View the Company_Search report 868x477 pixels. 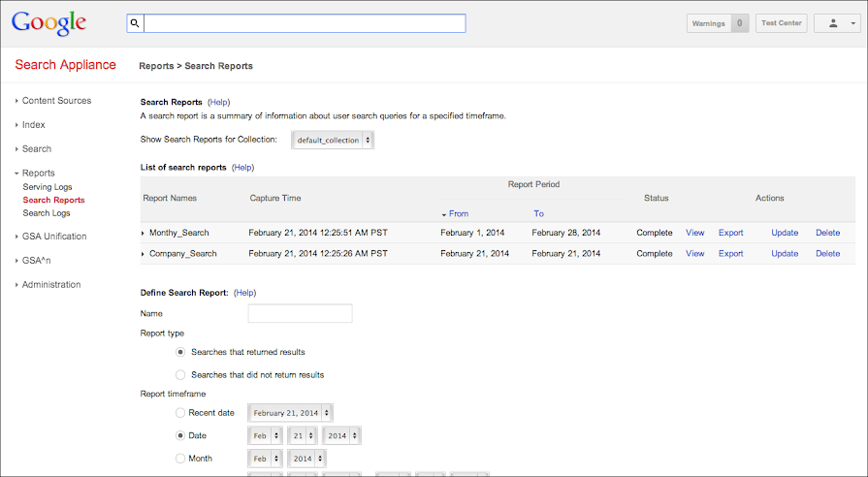point(694,254)
